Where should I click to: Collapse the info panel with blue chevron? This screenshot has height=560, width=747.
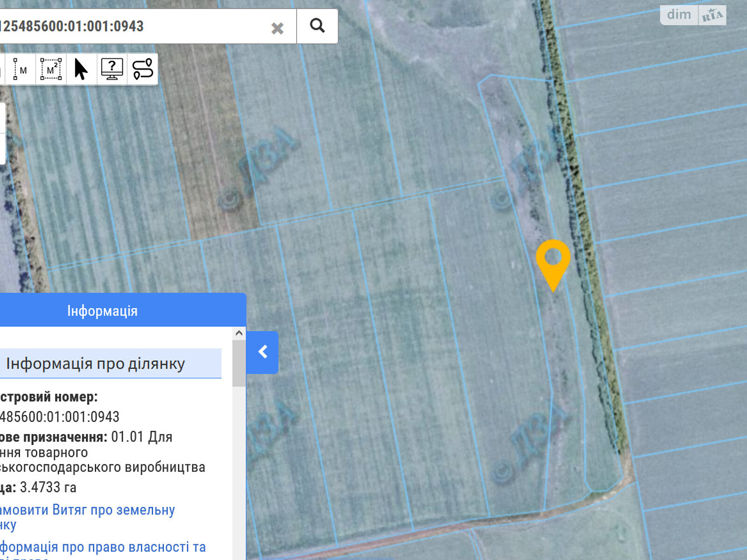pyautogui.click(x=262, y=352)
